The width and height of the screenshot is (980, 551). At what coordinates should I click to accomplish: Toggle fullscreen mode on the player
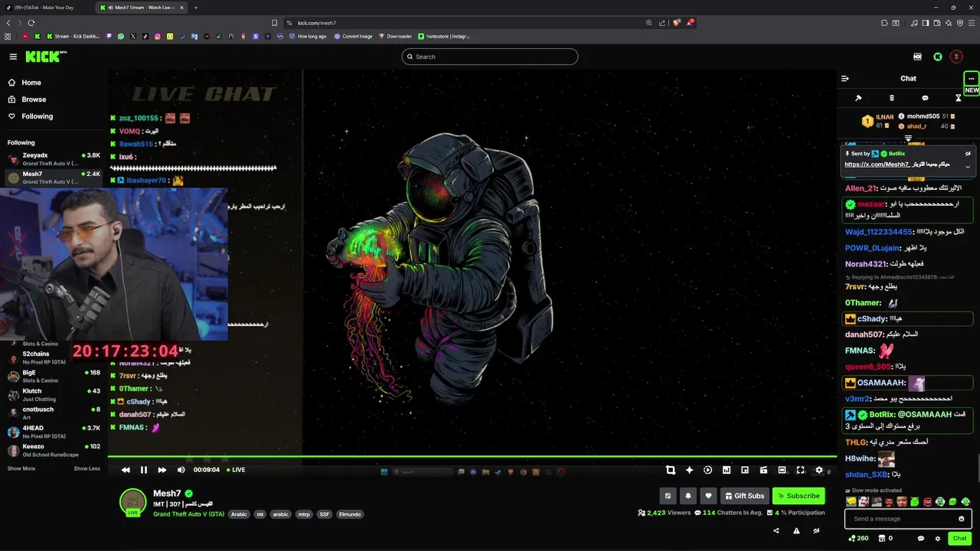click(800, 470)
